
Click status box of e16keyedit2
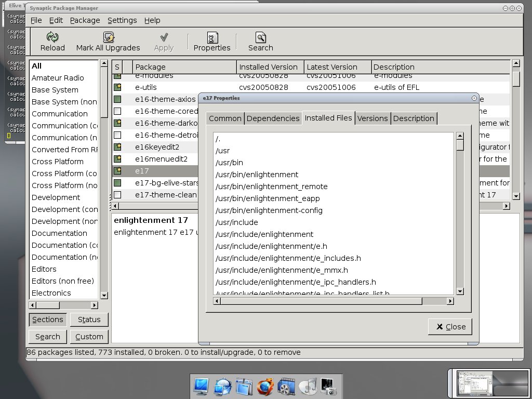tap(117, 147)
